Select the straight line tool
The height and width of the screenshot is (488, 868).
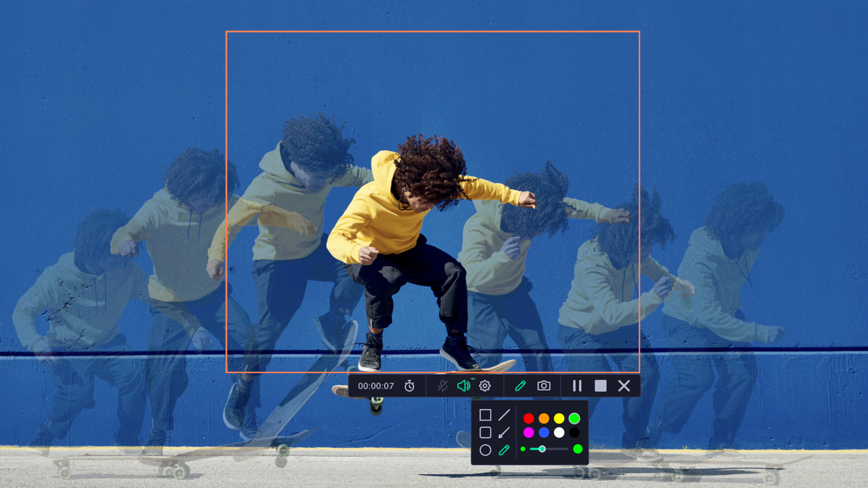coord(504,415)
